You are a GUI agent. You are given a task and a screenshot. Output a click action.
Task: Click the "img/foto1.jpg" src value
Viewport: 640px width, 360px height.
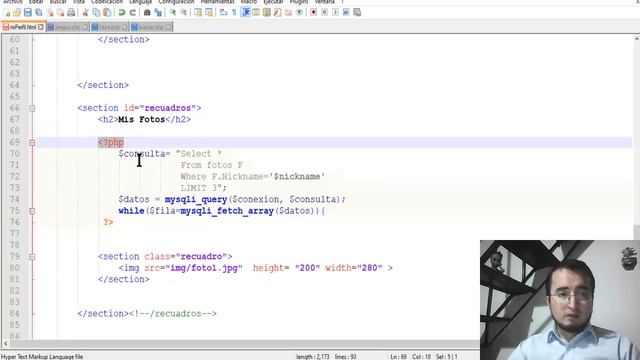pos(204,268)
